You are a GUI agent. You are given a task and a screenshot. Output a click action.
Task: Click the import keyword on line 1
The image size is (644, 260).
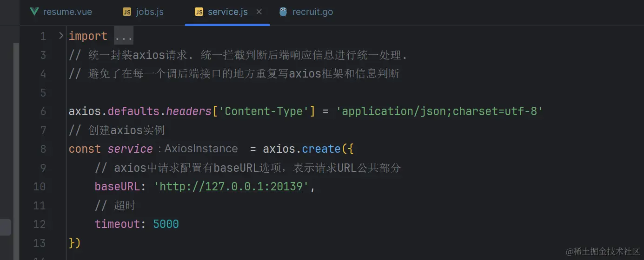[x=88, y=36]
